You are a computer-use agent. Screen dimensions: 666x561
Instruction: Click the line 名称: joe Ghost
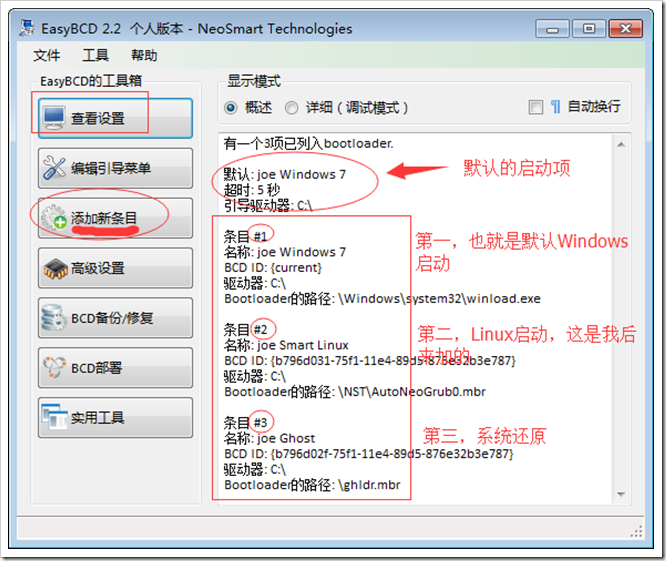[269, 438]
